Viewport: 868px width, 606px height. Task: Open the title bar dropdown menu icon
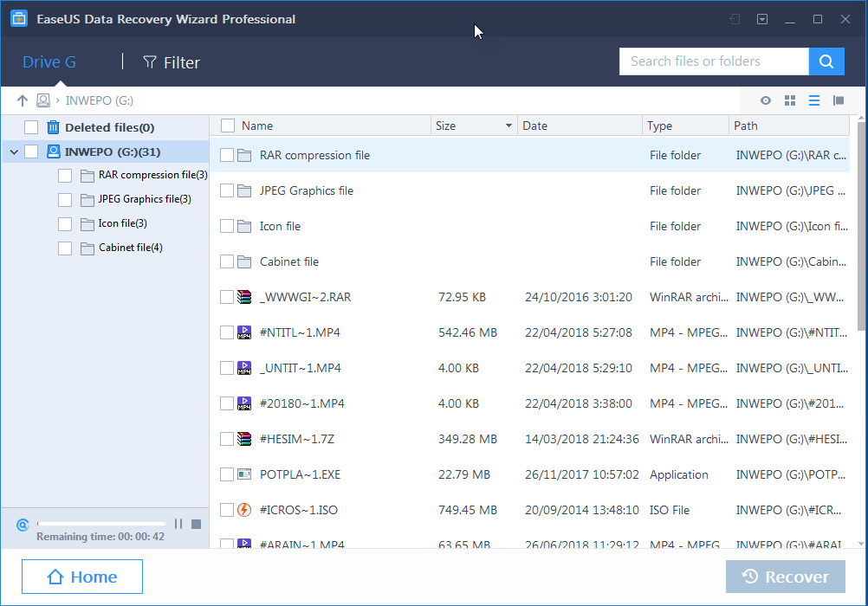762,19
